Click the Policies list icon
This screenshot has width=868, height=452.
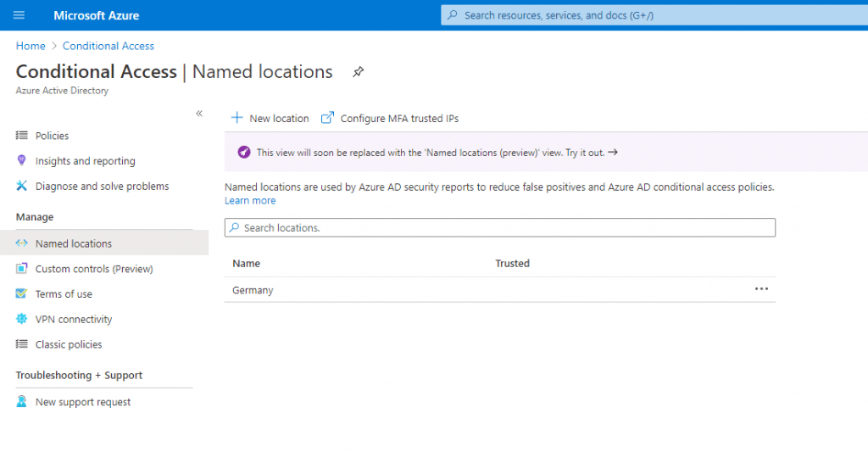click(x=21, y=135)
